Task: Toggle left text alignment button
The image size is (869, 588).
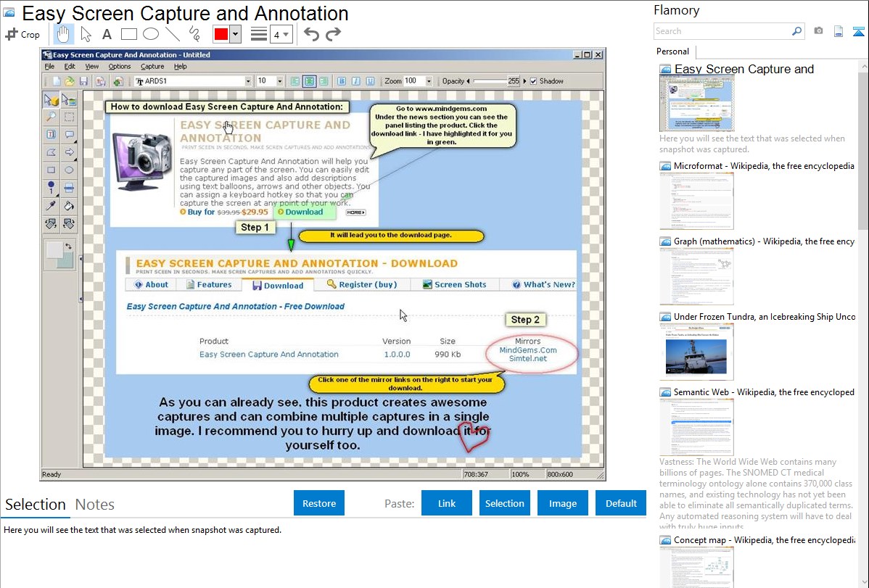Action: click(295, 81)
